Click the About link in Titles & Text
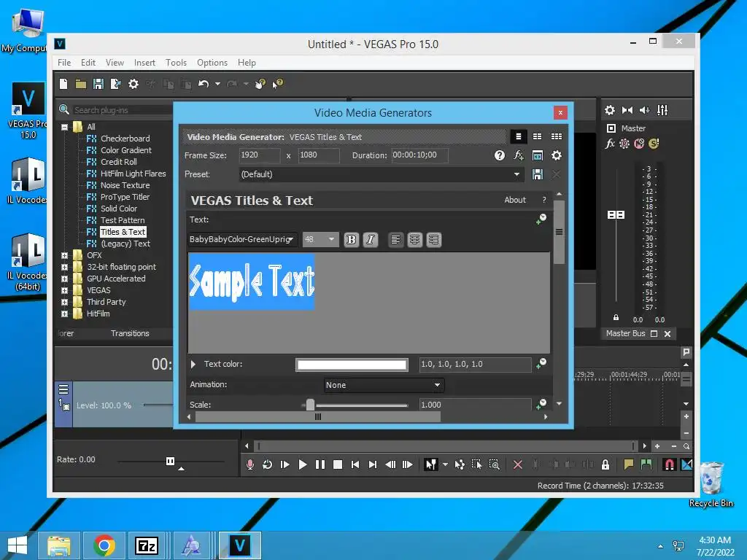747x560 pixels. 515,200
